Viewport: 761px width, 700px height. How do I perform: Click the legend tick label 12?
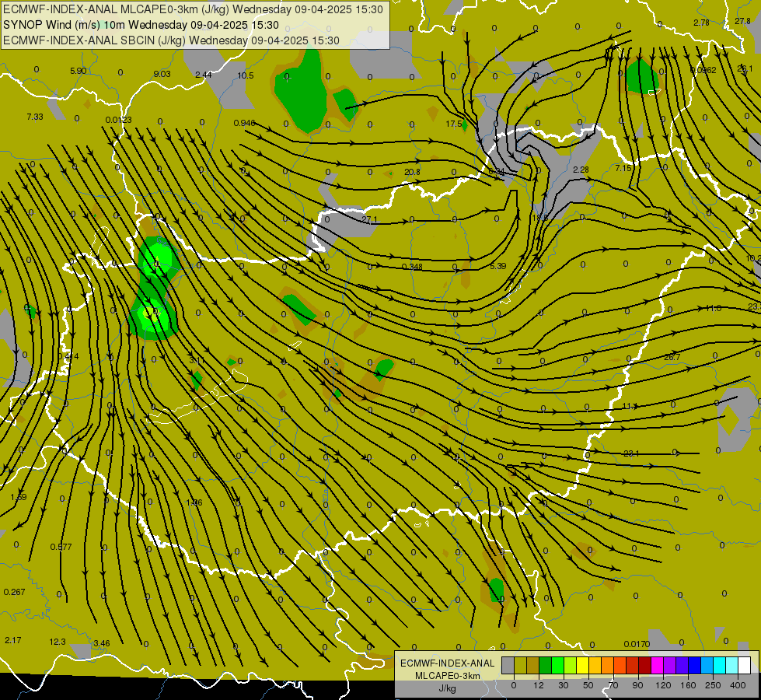coord(538,685)
